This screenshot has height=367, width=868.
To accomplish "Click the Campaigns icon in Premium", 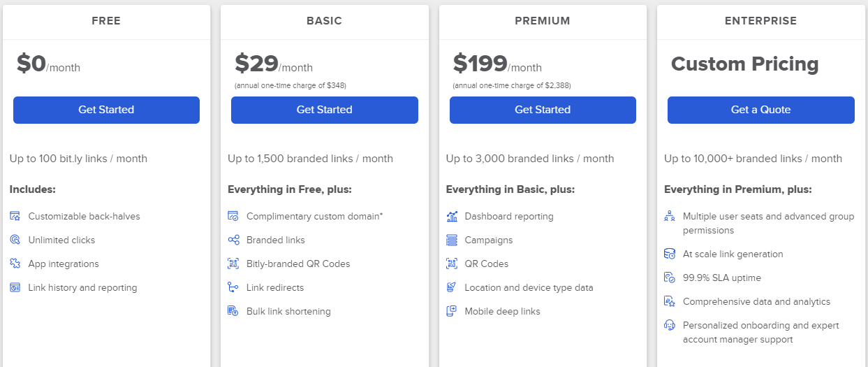I will [x=452, y=240].
